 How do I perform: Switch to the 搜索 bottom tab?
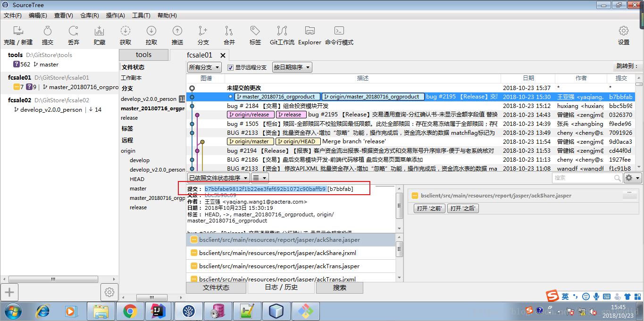[340, 288]
